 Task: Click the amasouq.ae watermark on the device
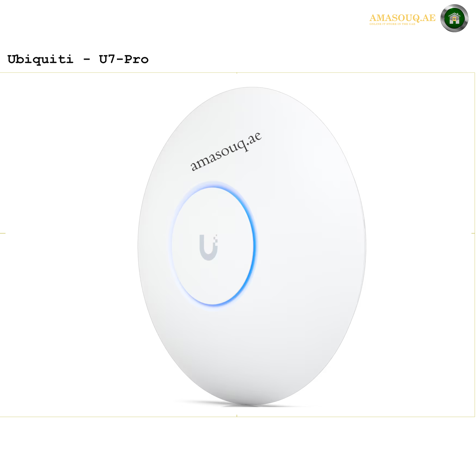[226, 151]
